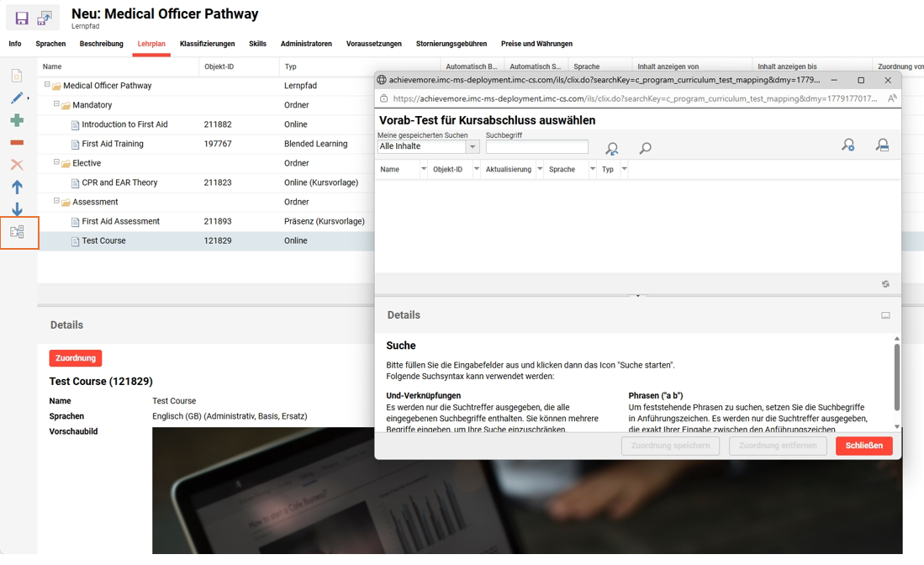Click the lock icon in popup address bar
Image resolution: width=924 pixels, height=565 pixels.
point(384,98)
